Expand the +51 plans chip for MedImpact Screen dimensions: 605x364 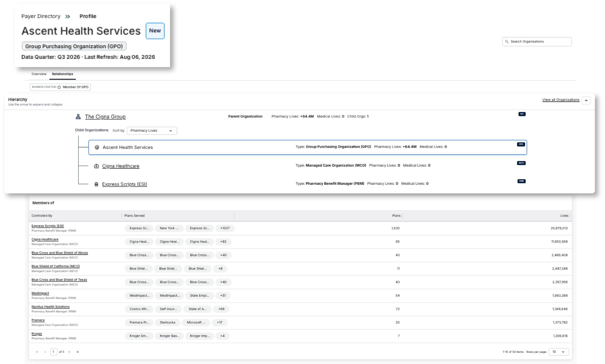(223, 296)
